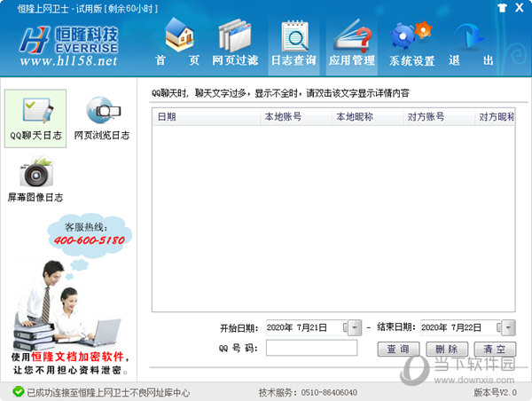Click the 版本号V2.0 status text

[x=495, y=392]
